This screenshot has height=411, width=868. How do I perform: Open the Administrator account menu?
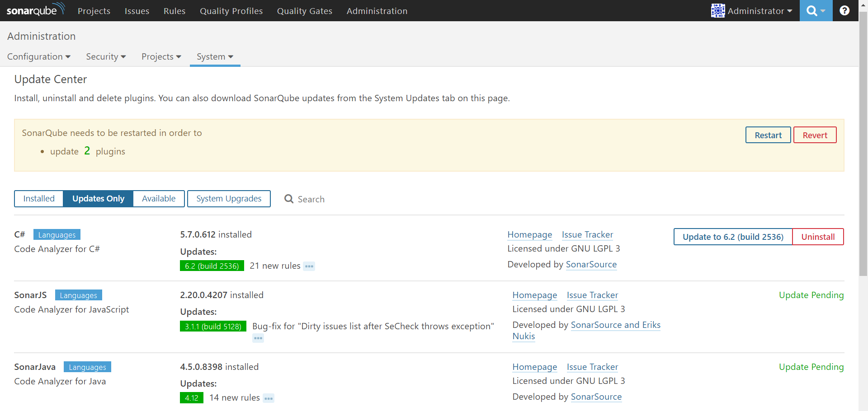point(759,11)
